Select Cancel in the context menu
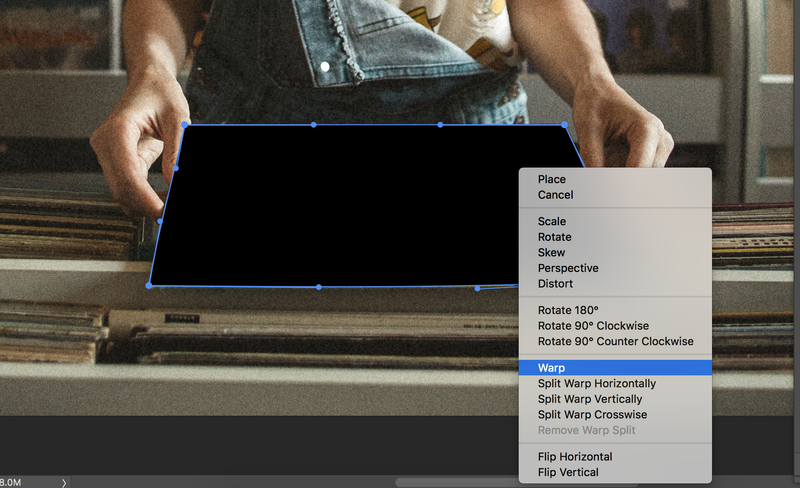Screen dimensions: 800x488 pyautogui.click(x=615, y=194)
